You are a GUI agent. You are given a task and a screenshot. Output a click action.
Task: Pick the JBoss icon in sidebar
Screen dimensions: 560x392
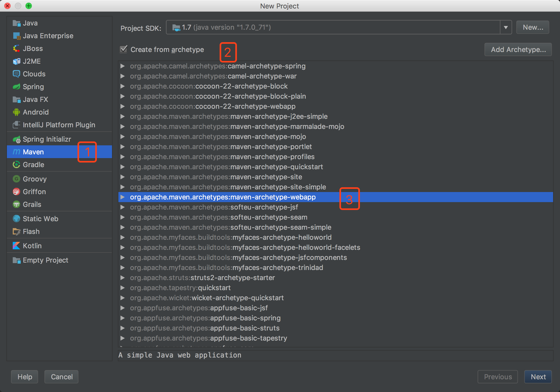(x=16, y=49)
